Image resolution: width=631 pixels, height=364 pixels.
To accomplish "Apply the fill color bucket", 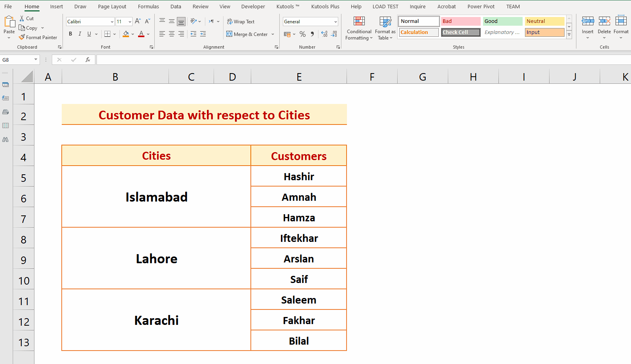I will (126, 34).
